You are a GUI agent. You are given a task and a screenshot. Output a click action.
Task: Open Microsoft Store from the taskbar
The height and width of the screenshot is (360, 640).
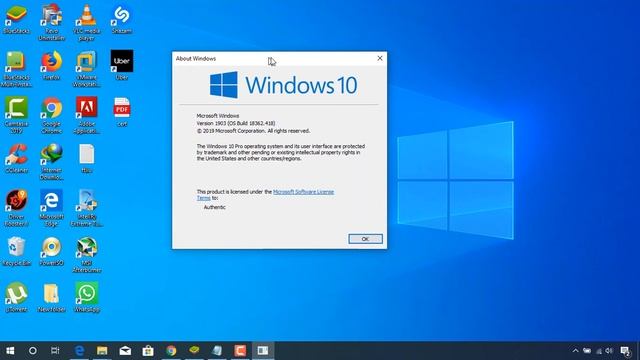148,351
